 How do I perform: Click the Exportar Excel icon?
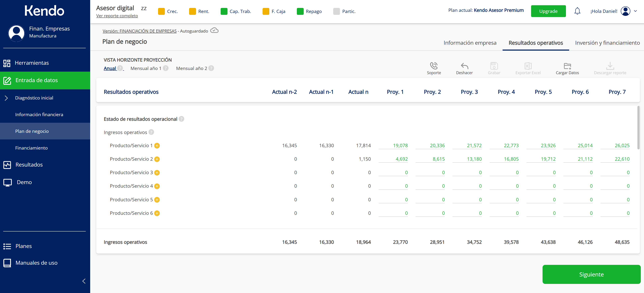(x=528, y=66)
